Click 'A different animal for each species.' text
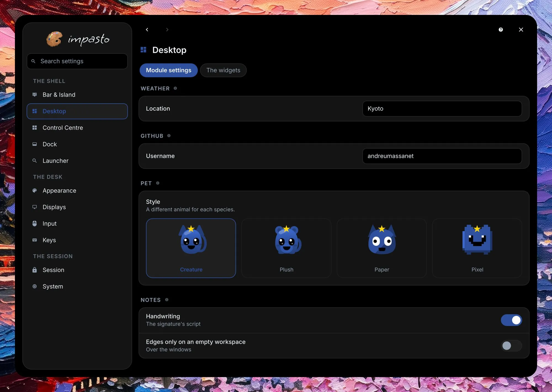 pyautogui.click(x=190, y=209)
